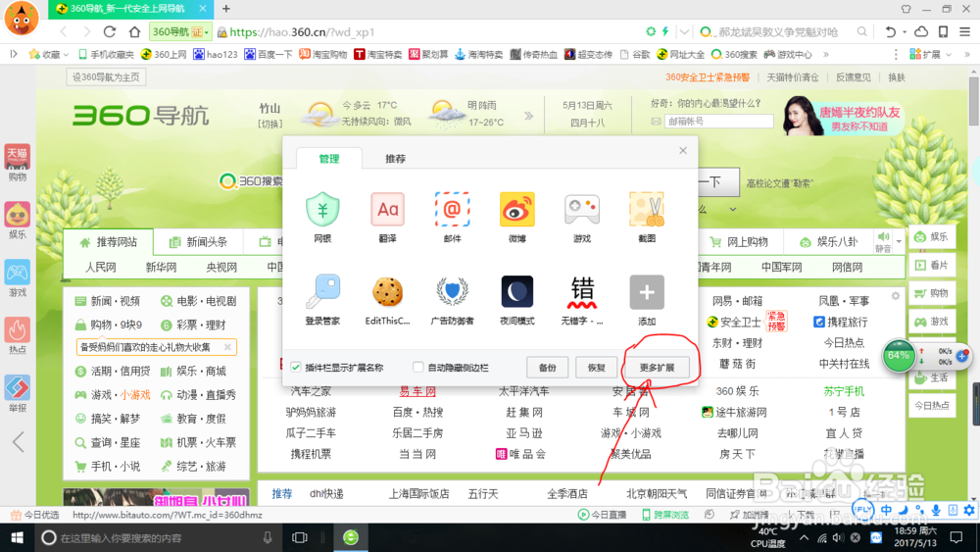
Task: Open the 人民网 link
Action: pyautogui.click(x=101, y=267)
